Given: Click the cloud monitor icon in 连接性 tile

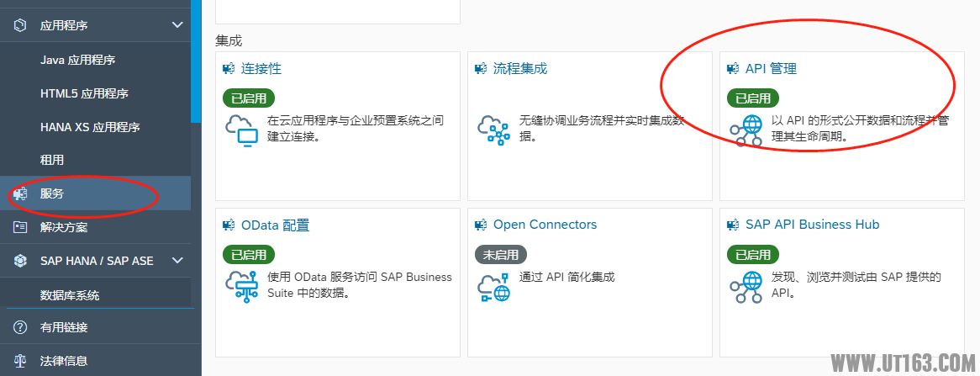Looking at the screenshot, I should tap(241, 130).
